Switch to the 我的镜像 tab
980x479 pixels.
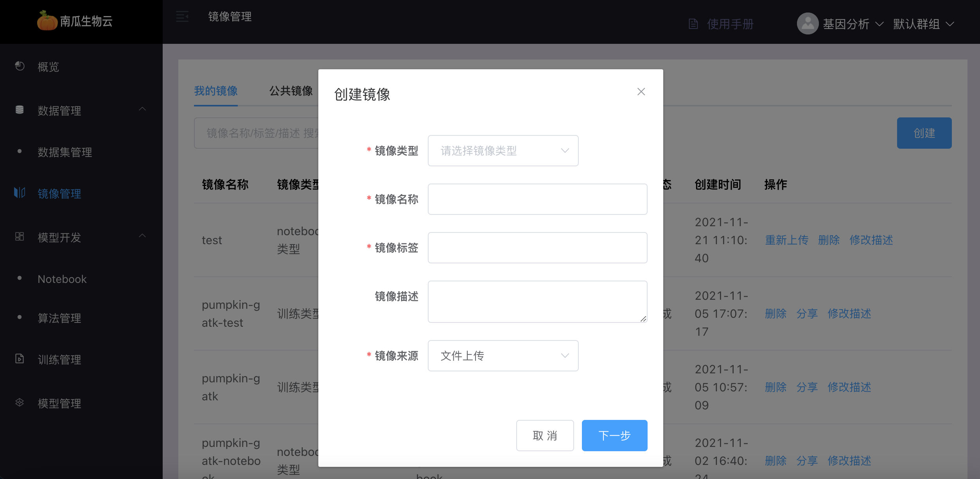(x=216, y=91)
